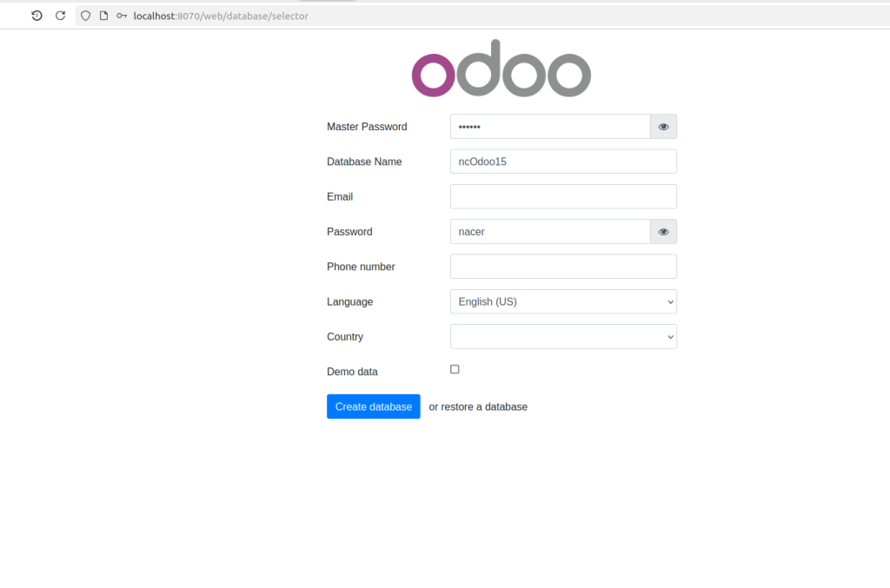890x588 pixels.
Task: Focus the Master Password input field
Action: click(x=550, y=127)
